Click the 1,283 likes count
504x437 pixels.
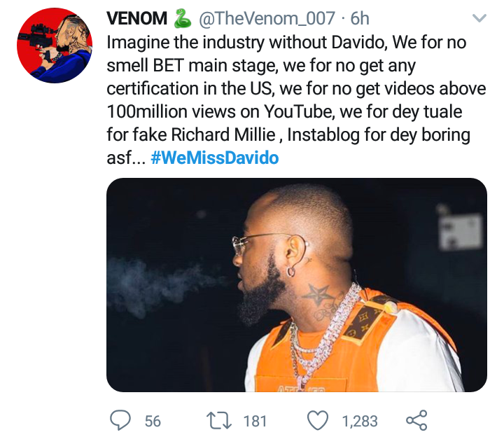(x=359, y=421)
